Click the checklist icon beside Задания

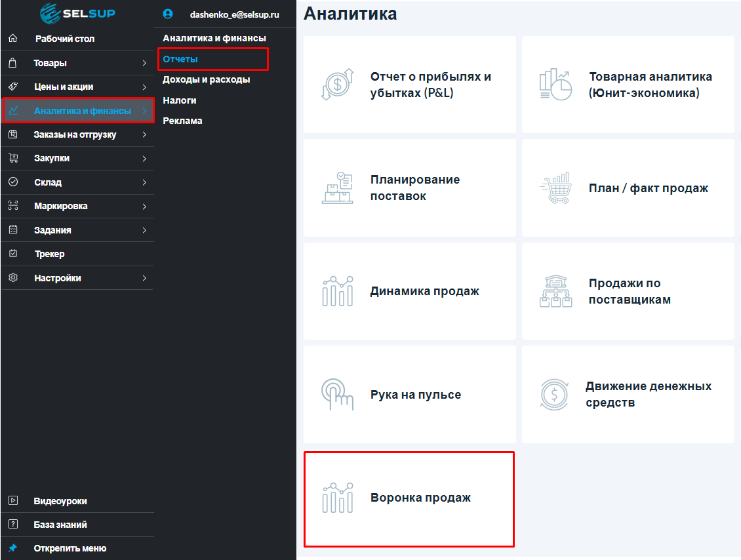point(13,230)
